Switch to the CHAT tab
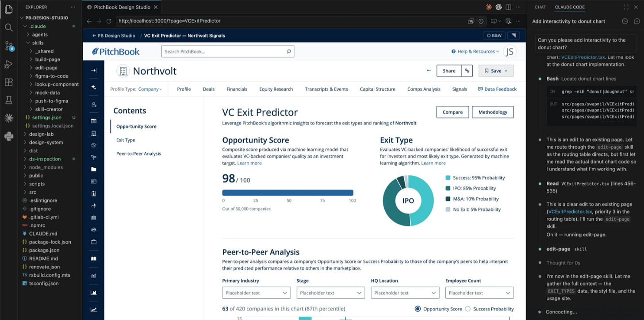 coord(540,7)
